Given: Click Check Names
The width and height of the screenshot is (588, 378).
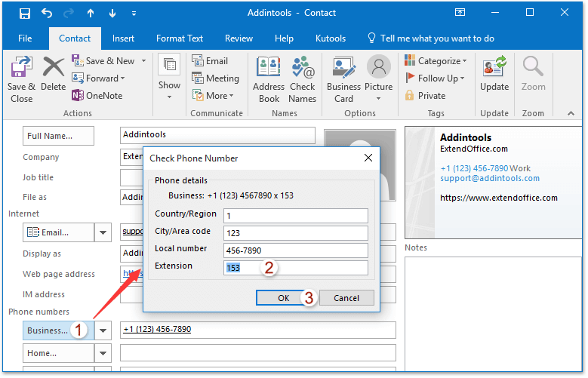Looking at the screenshot, I should tap(302, 80).
